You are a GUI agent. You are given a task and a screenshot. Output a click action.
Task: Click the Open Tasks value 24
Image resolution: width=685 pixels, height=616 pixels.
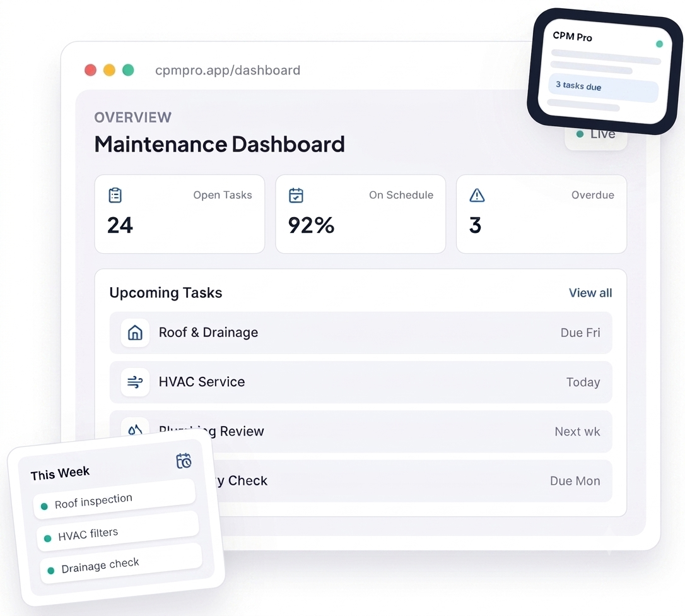[x=120, y=225]
